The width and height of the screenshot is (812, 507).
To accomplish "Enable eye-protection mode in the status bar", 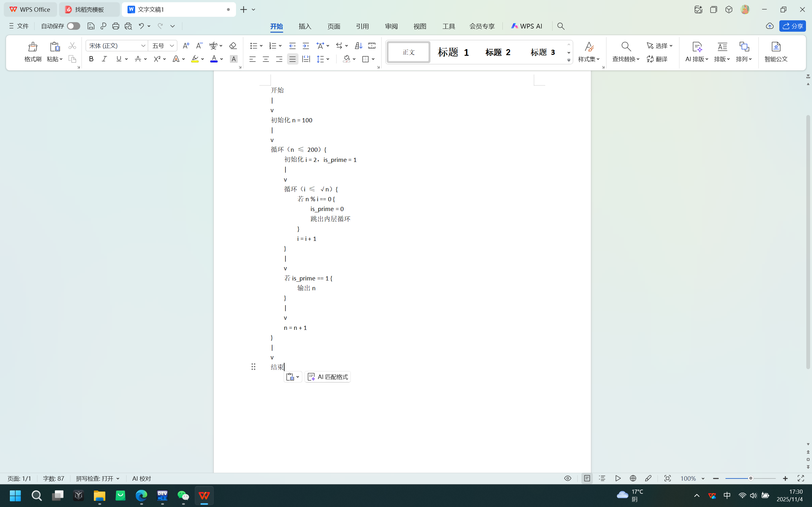I will point(567,478).
